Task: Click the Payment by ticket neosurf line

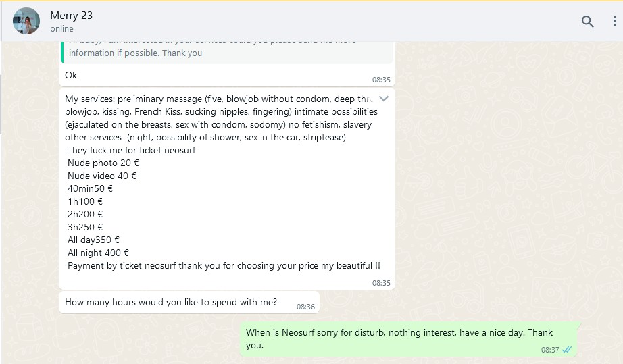Action: coord(223,265)
